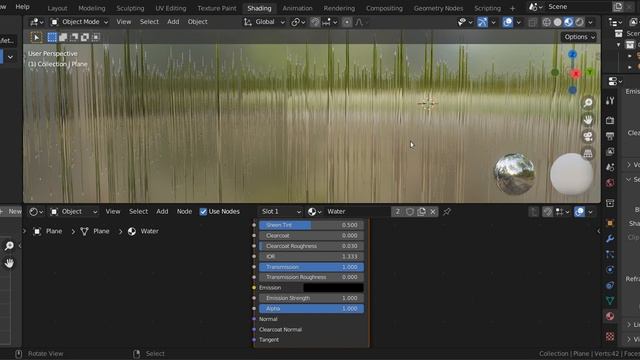This screenshot has height=360, width=640.
Task: Open the 3D viewport editor type dropdown
Action: click(36, 22)
